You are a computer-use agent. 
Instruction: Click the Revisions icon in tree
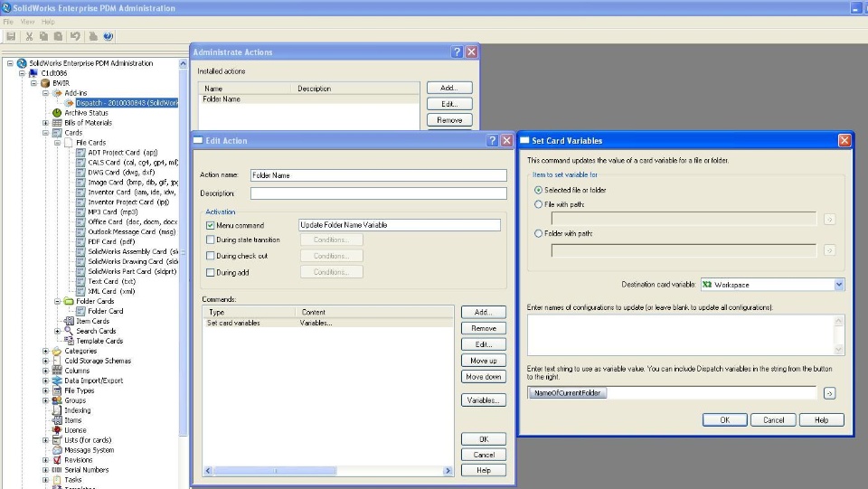56,460
